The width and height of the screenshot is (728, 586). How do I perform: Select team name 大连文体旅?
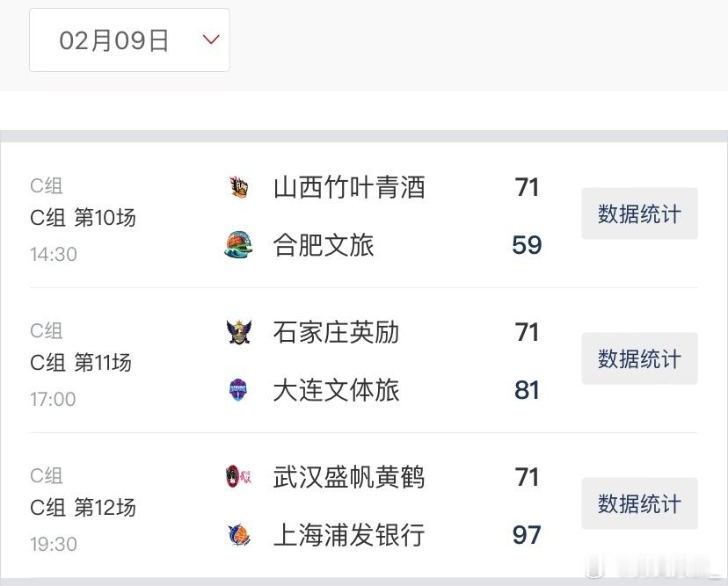tap(336, 390)
